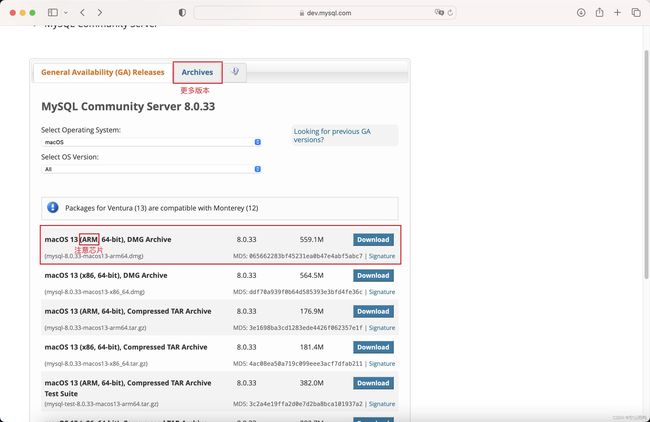
Task: Click the page vertical scrollbar
Action: [646, 164]
